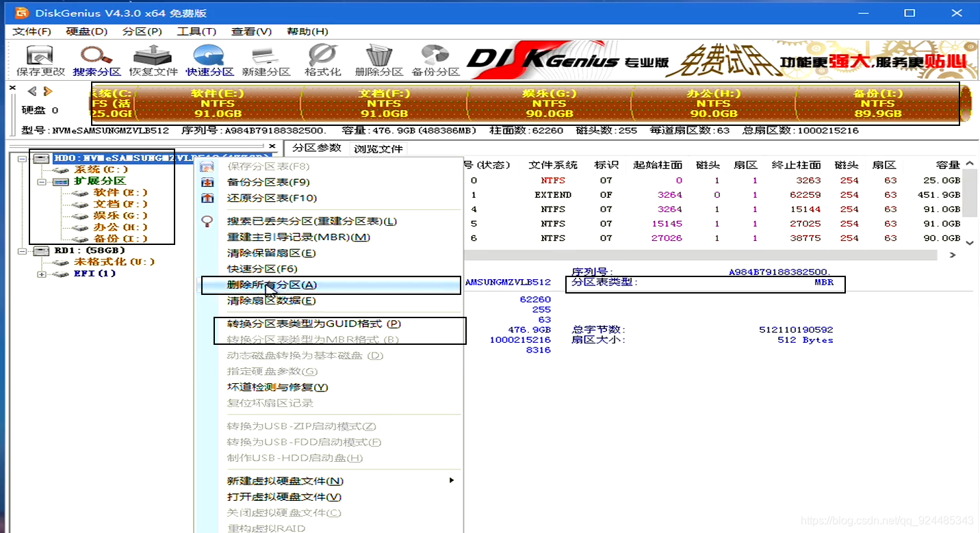Screen dimensions: 980x533
Task: Select 软件(E:) 91.0GB block in disk map
Action: pyautogui.click(x=217, y=103)
